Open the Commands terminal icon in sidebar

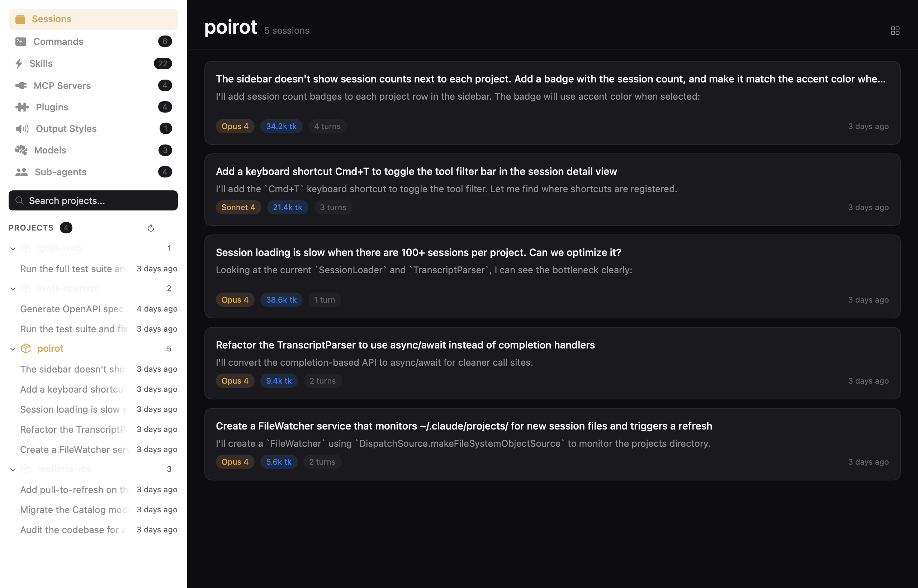tap(21, 41)
